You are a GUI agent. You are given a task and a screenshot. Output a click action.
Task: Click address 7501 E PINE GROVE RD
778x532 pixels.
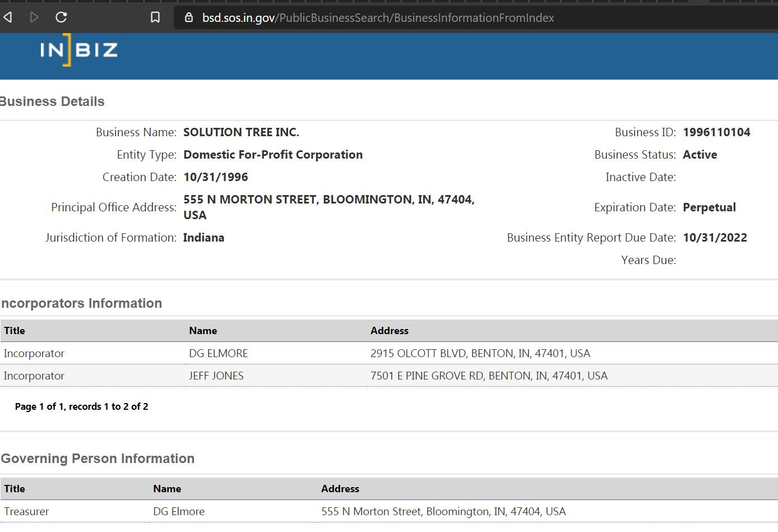coord(489,376)
